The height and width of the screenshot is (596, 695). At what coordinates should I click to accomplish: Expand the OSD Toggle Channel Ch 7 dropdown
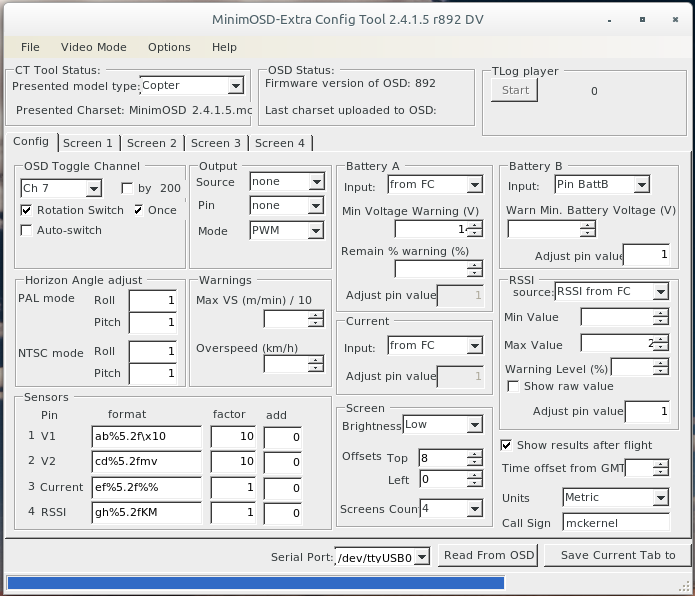tap(93, 188)
